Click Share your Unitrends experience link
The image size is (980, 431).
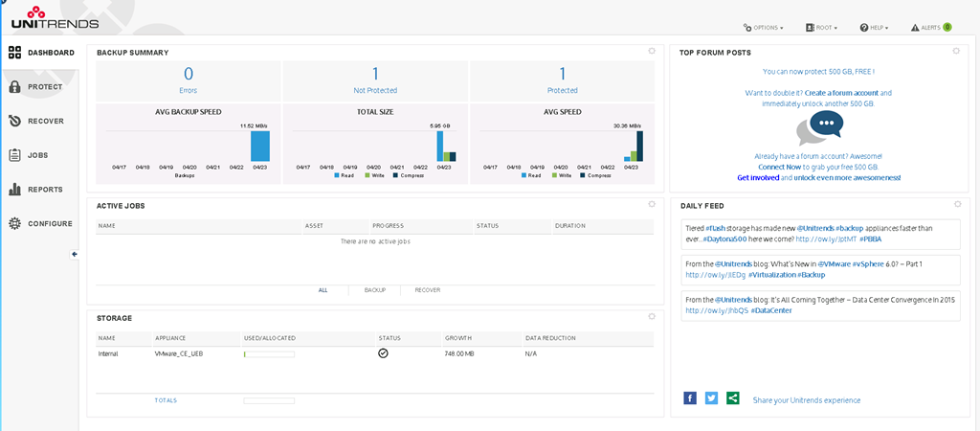click(806, 399)
